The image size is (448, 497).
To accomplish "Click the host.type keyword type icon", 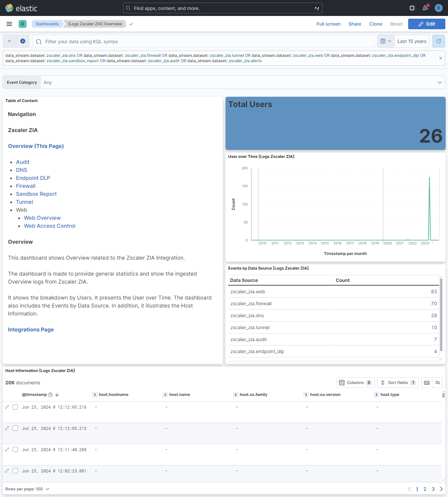I will coord(377,395).
